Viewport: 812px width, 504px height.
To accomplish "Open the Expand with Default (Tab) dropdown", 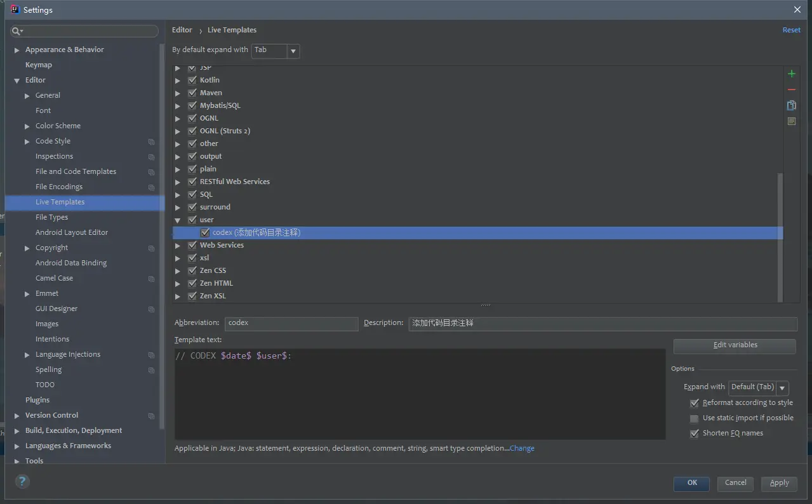I will 782,387.
